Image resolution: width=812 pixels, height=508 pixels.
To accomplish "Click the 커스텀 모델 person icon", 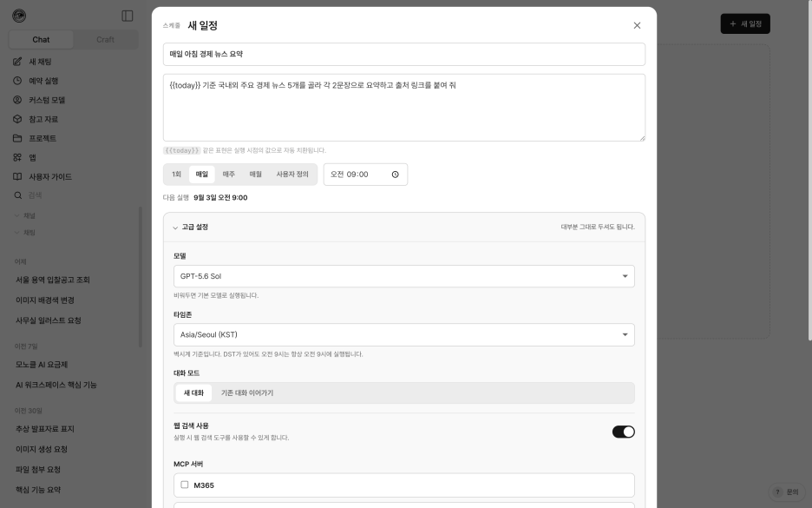I will pos(17,100).
